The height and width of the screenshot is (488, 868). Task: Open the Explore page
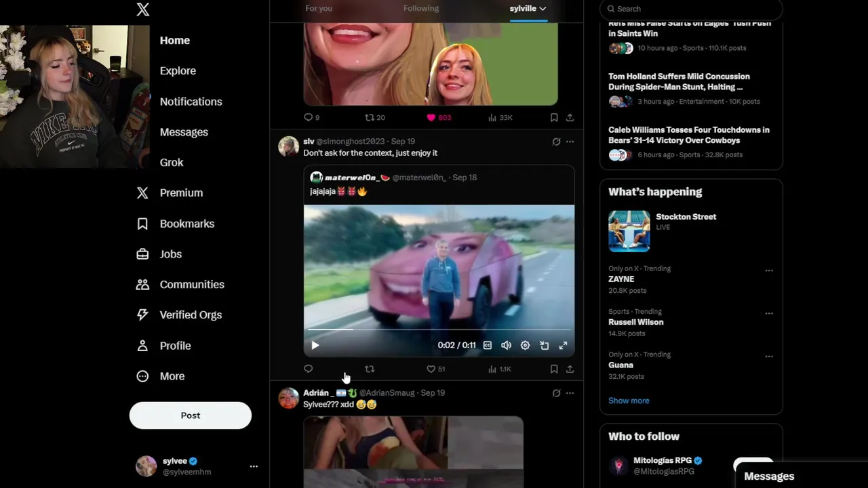178,71
